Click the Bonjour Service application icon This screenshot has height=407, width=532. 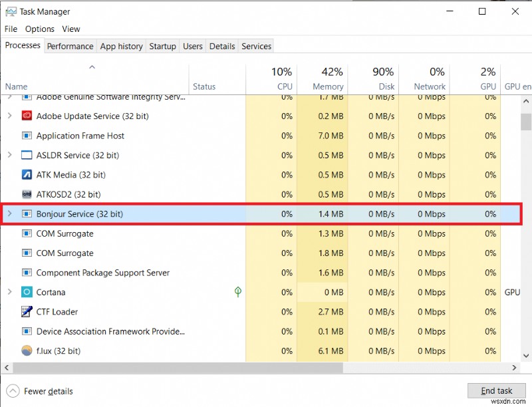[27, 214]
